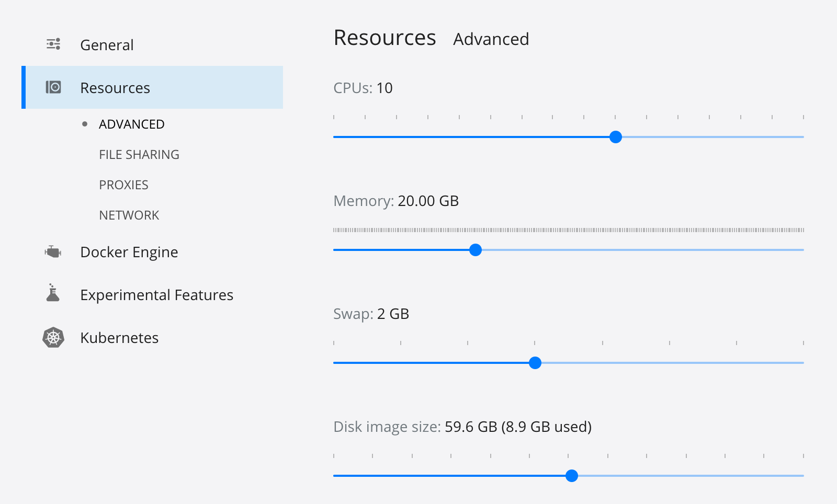Click the Memory slider handle
This screenshot has height=504, width=837.
[476, 250]
